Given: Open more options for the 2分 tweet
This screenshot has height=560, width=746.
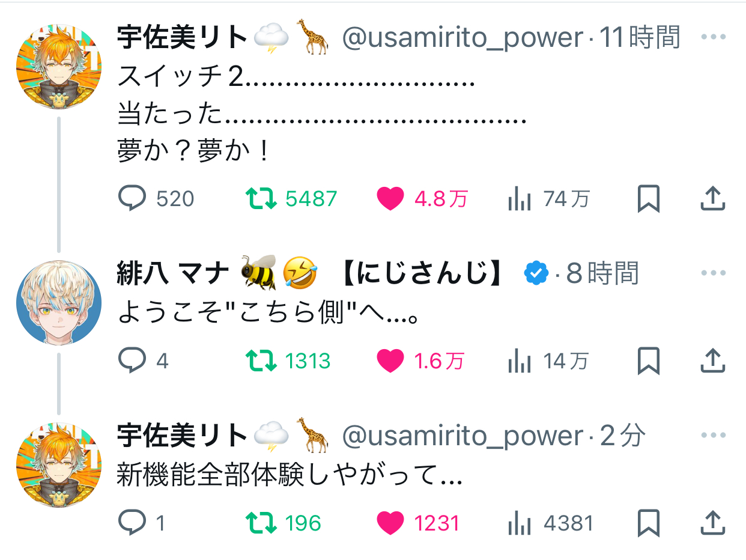Looking at the screenshot, I should 714,436.
